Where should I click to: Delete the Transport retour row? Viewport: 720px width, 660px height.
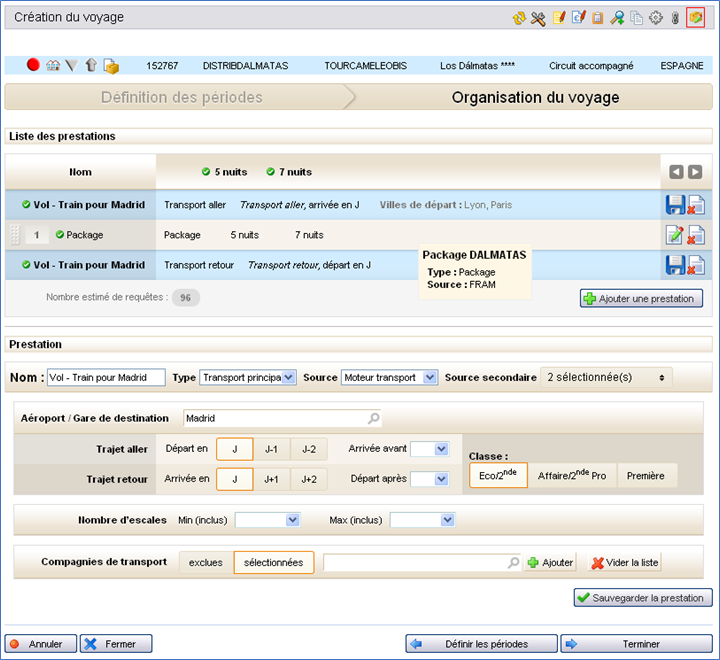(x=696, y=265)
